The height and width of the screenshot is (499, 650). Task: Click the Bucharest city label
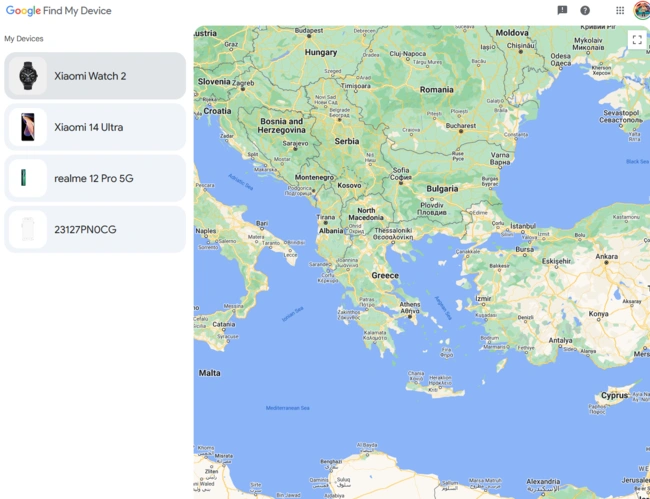coord(461,125)
